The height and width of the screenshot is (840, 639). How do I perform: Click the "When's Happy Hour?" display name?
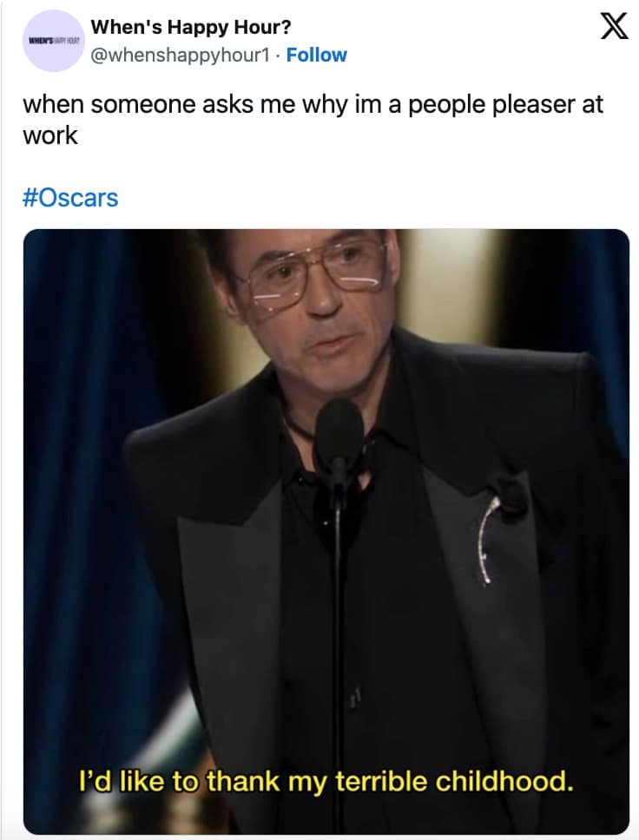click(x=190, y=28)
